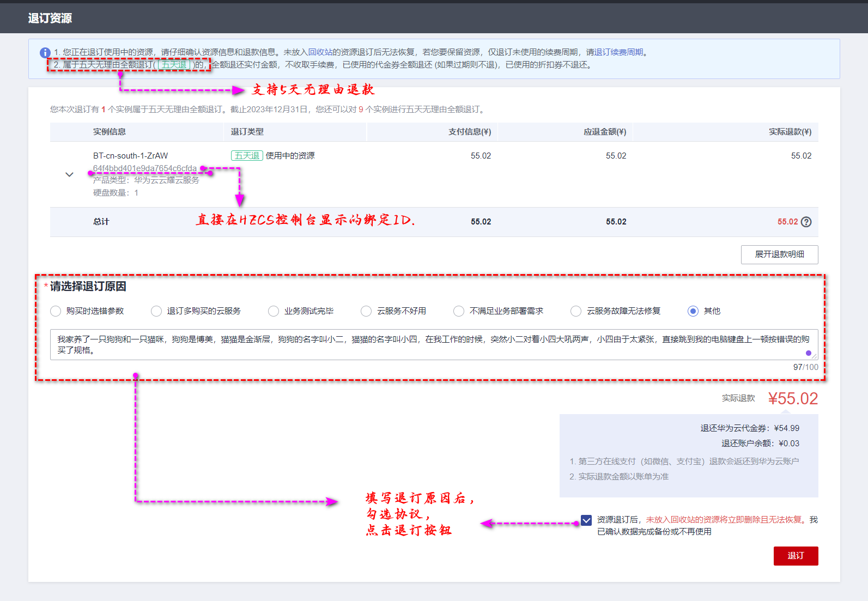Image resolution: width=868 pixels, height=601 pixels.
Task: Click the large ¥55.02 refund amount
Action: 793,398
